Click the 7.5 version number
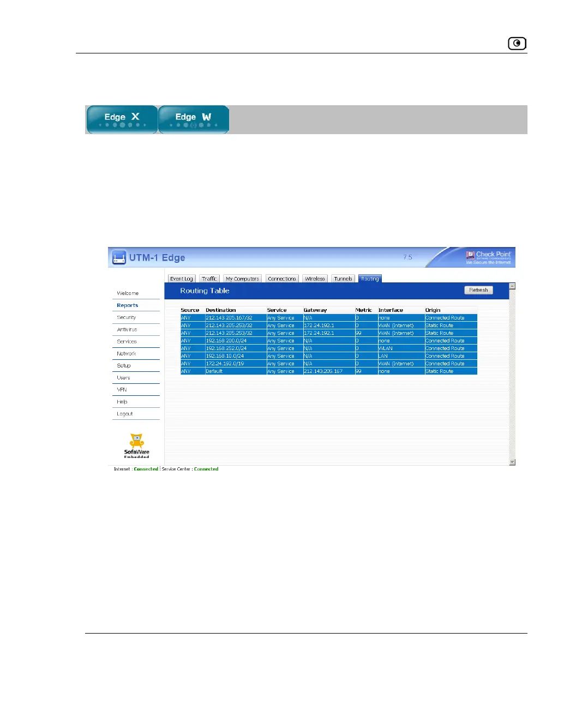 point(408,257)
